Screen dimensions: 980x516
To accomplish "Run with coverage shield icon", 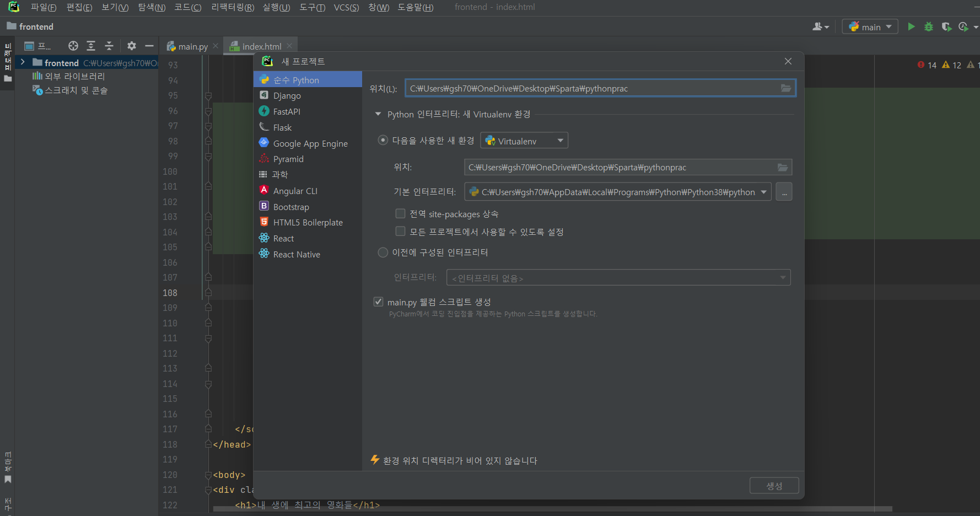I will click(946, 26).
